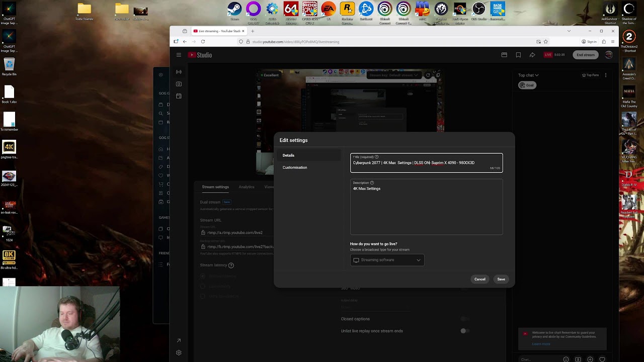Expand the Stream key Default stream dropdown
Screen dimensions: 644x362
[393, 75]
